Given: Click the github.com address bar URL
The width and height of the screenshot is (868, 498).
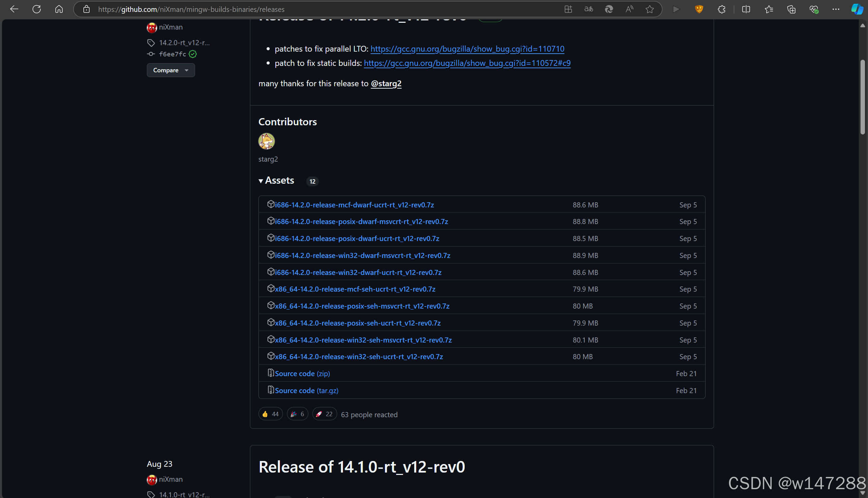Looking at the screenshot, I should pyautogui.click(x=191, y=9).
